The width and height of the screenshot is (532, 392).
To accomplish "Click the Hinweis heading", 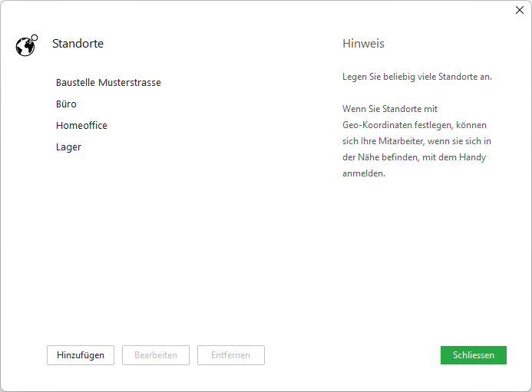I will click(363, 44).
